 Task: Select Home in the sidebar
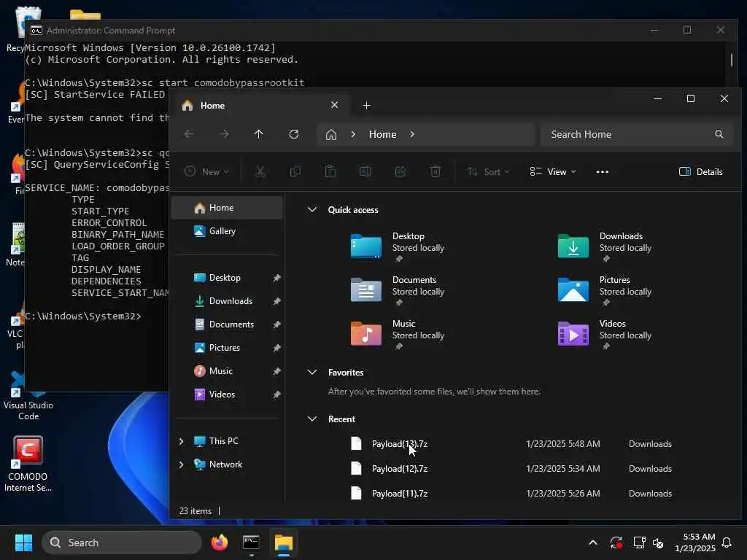(227, 208)
